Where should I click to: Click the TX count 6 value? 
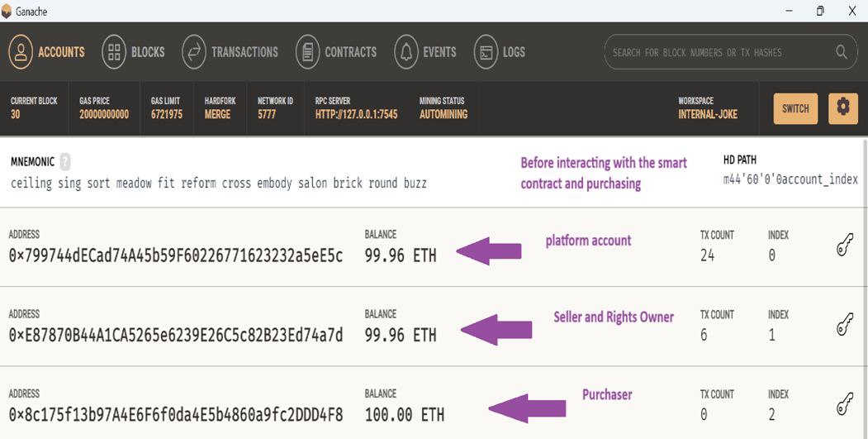click(704, 336)
